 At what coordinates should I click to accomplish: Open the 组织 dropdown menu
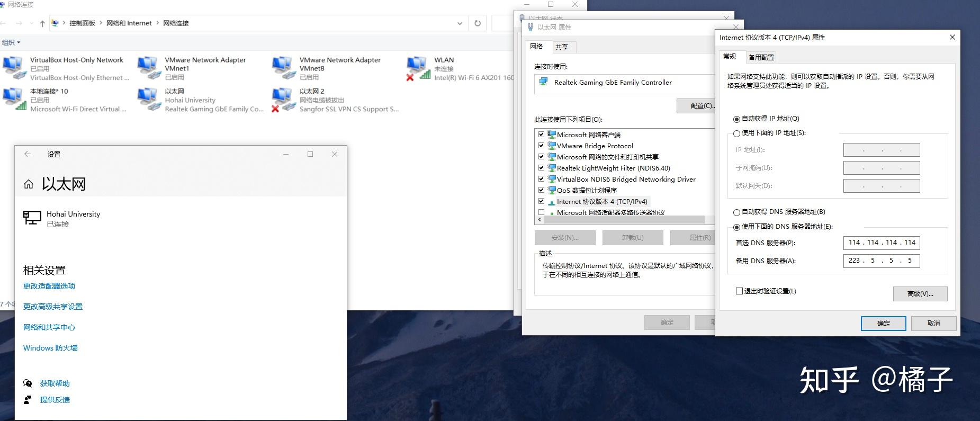click(x=11, y=42)
